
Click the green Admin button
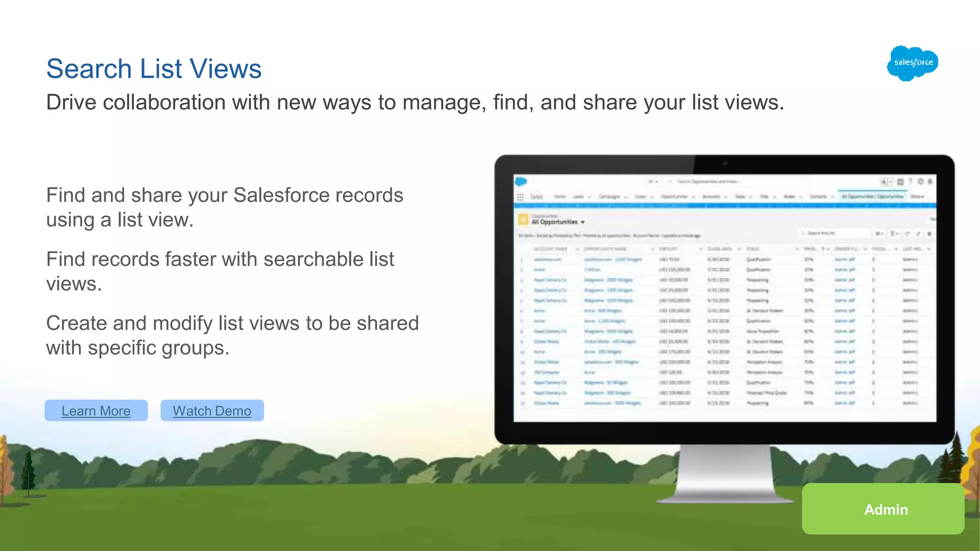point(883,509)
